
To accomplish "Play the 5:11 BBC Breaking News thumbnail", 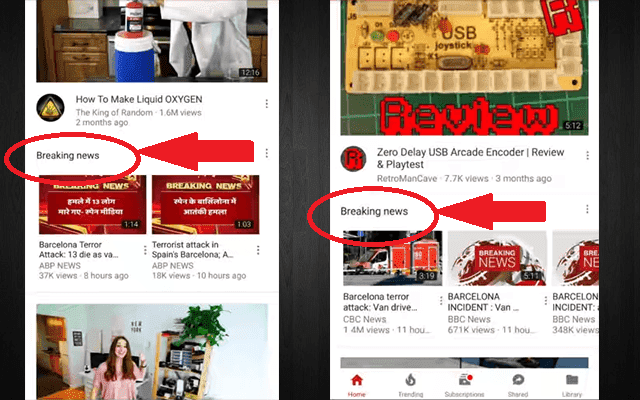I will coord(497,258).
